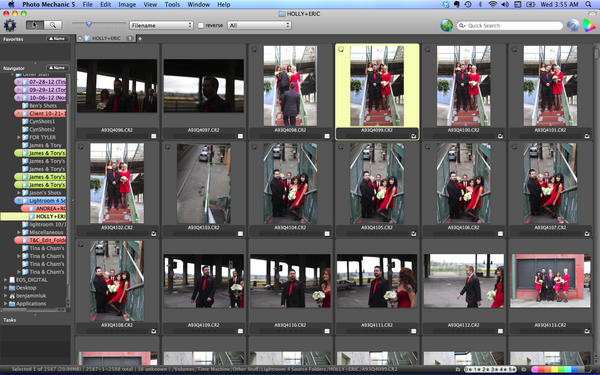
Task: Expand the Jason's Shots folder
Action: pyautogui.click(x=18, y=192)
